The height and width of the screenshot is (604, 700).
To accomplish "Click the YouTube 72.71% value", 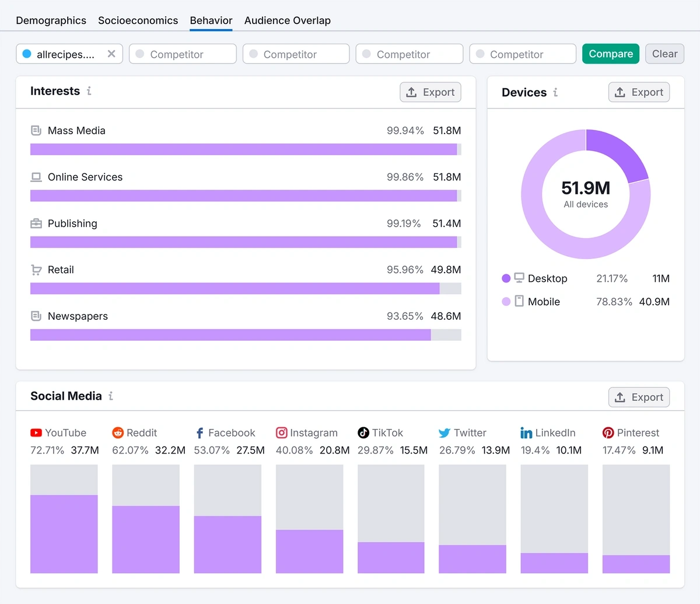I will [x=47, y=450].
